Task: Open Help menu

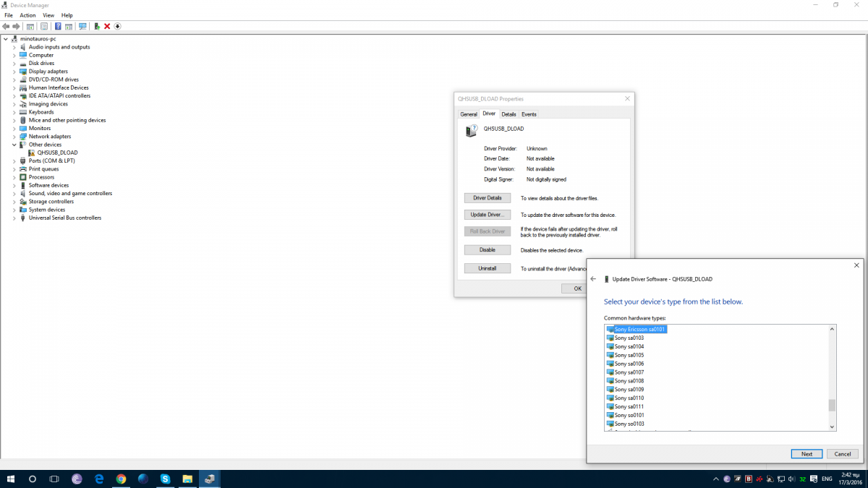Action: click(x=67, y=15)
